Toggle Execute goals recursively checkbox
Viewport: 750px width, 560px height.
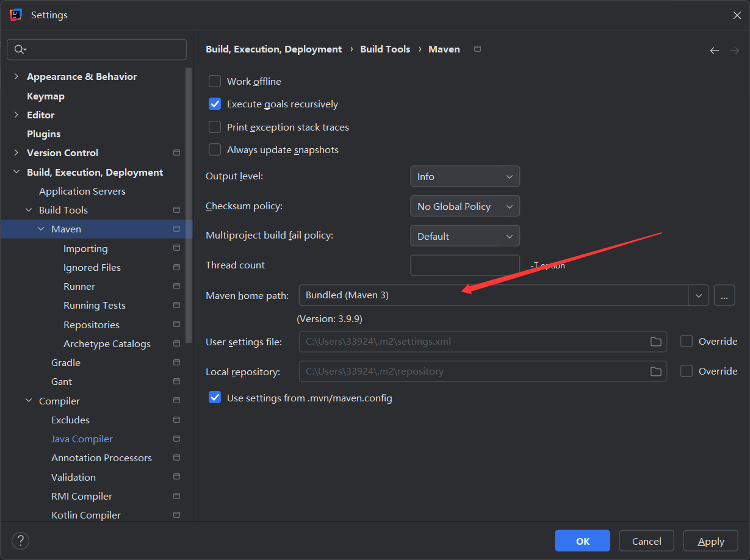click(215, 104)
